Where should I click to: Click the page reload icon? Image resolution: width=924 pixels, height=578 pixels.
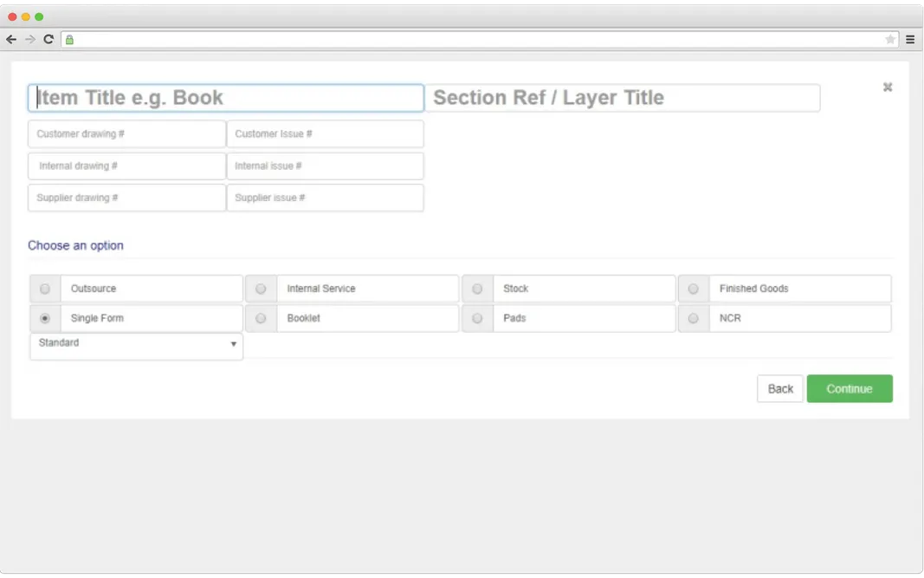tap(48, 39)
